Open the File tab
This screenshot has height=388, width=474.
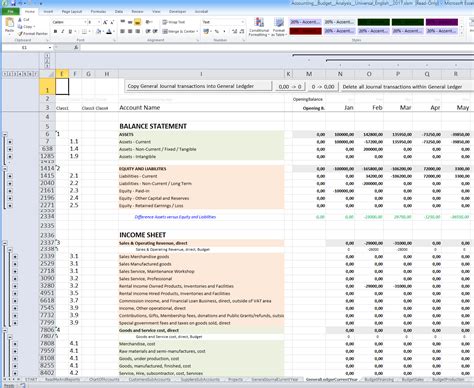11,11
